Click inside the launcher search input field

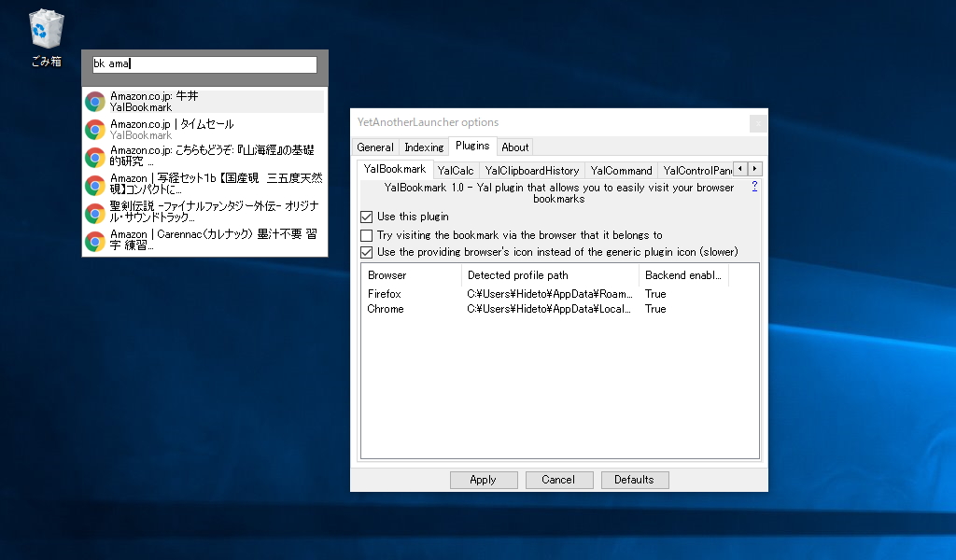pos(204,64)
